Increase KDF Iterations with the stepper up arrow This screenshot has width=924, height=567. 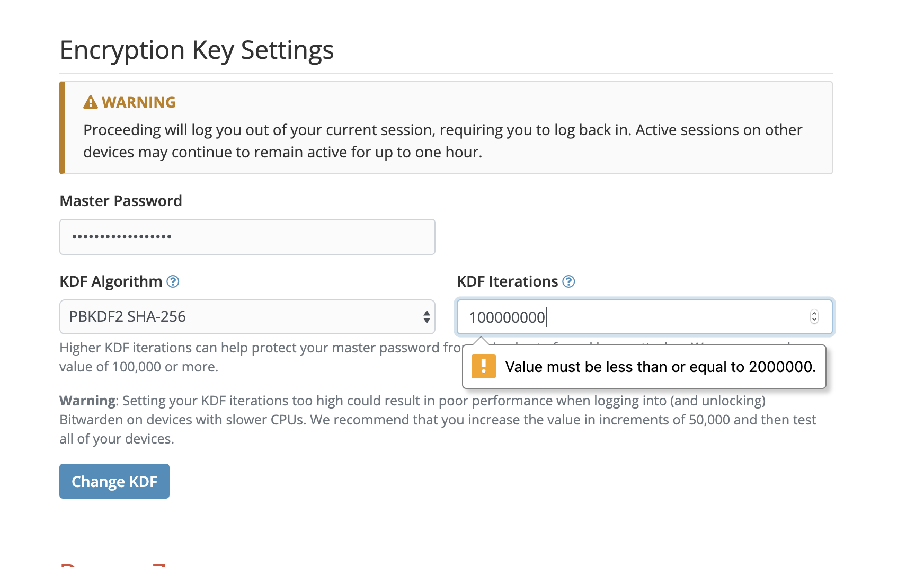click(814, 313)
